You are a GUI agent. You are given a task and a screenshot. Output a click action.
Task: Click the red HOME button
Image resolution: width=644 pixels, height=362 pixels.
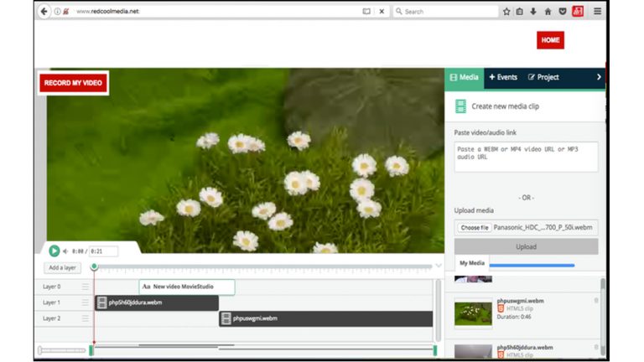point(550,40)
